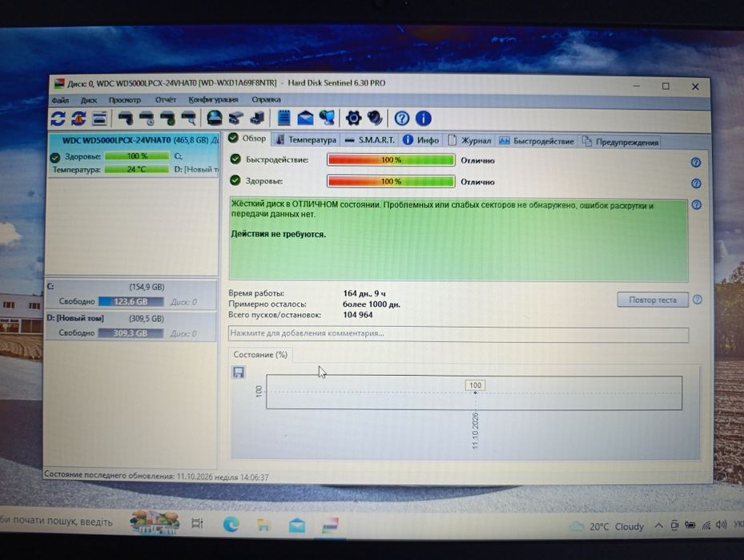
Task: Click the Hard Disk Sentinel taskbar icon
Action: [330, 526]
